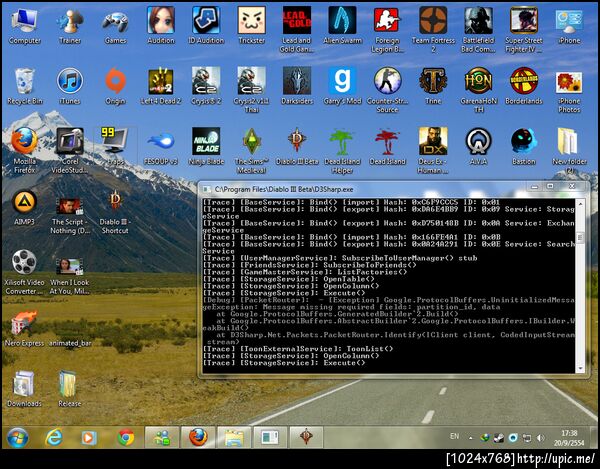Image resolution: width=600 pixels, height=469 pixels.
Task: Open Xilisoft Video Converter icon
Action: click(x=24, y=272)
